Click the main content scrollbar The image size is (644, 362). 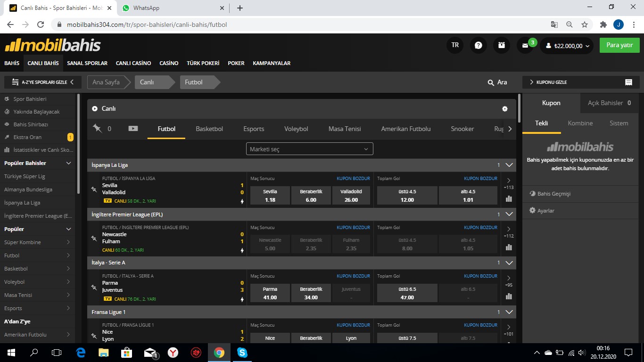coord(520,108)
